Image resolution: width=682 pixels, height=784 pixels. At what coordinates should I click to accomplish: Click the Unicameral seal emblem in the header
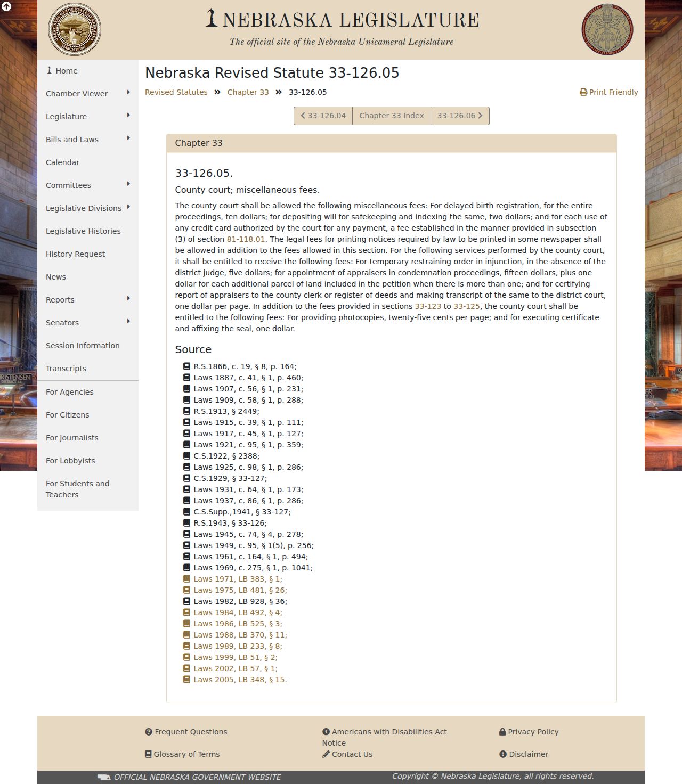(x=607, y=29)
